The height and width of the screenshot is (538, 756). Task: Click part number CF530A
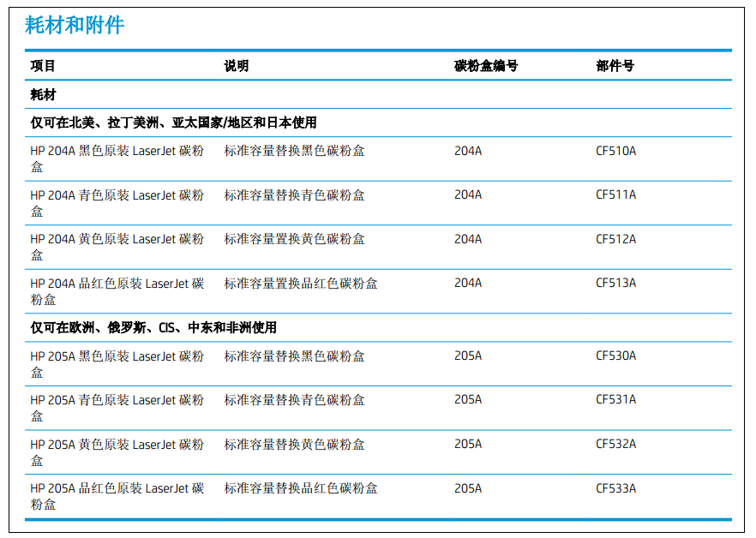pyautogui.click(x=615, y=356)
